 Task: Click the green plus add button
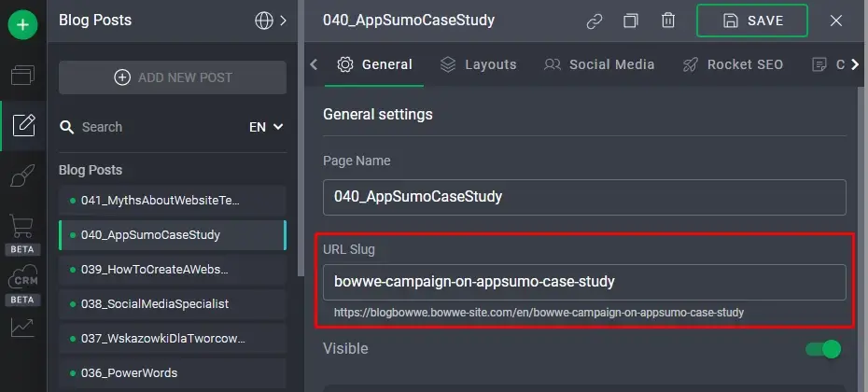[x=22, y=24]
